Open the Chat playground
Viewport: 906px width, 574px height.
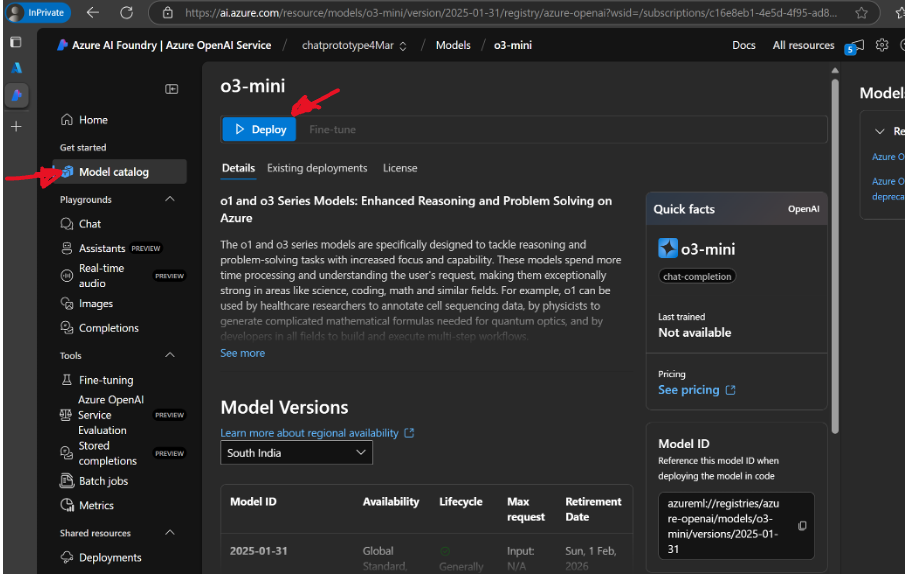[81, 224]
